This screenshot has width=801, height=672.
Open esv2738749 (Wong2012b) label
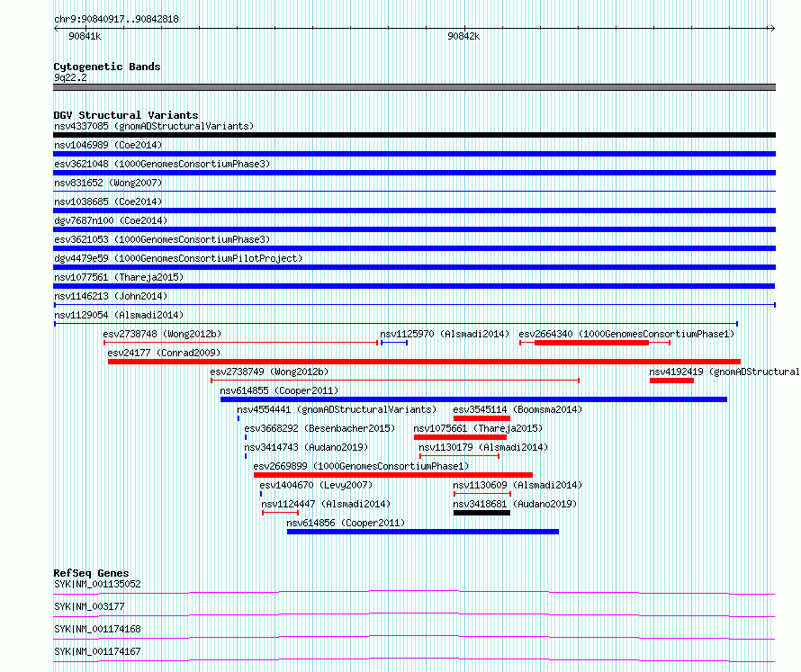click(x=269, y=372)
